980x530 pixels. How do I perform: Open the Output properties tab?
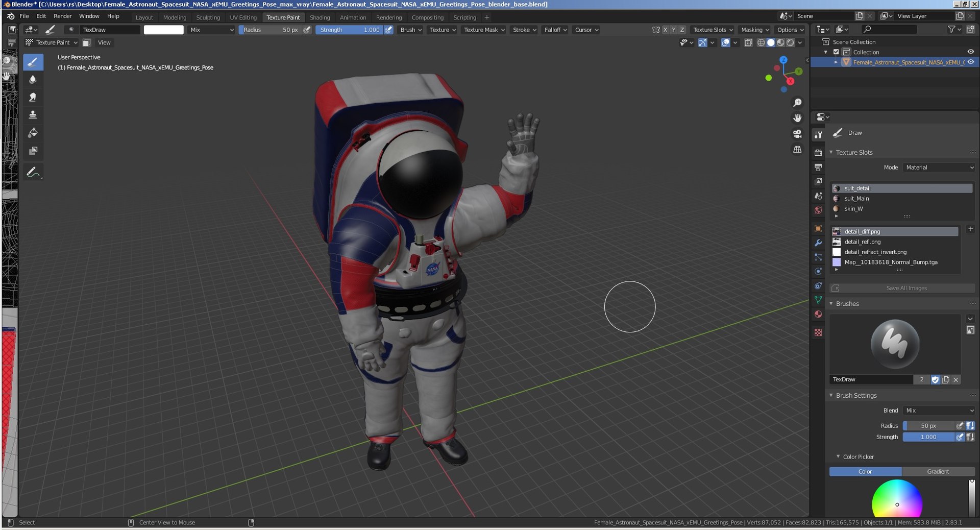[x=818, y=167]
